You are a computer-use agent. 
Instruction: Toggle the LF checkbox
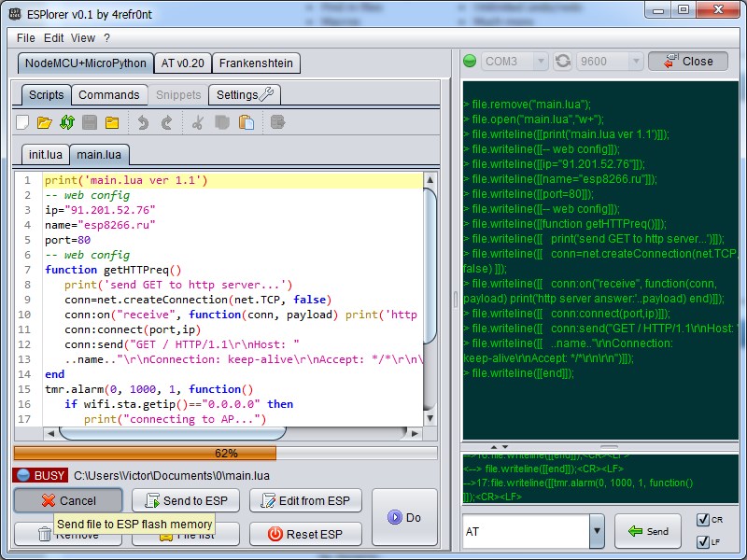[x=703, y=542]
